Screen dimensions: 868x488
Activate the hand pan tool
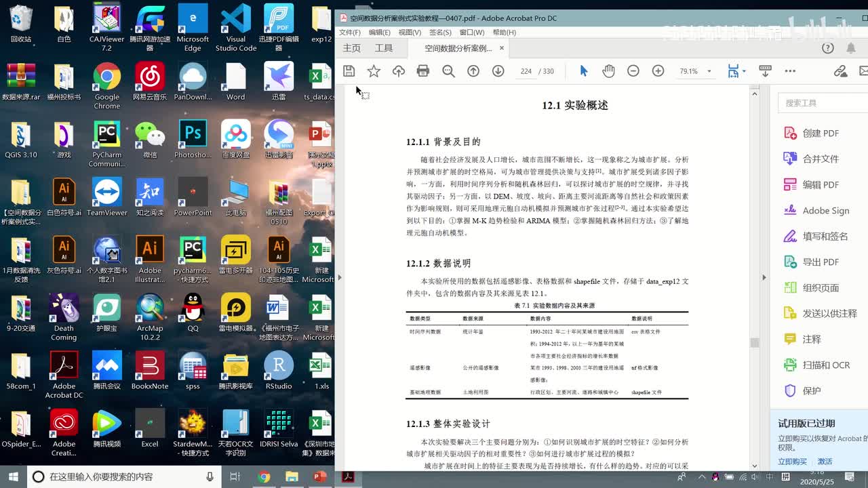pyautogui.click(x=608, y=71)
